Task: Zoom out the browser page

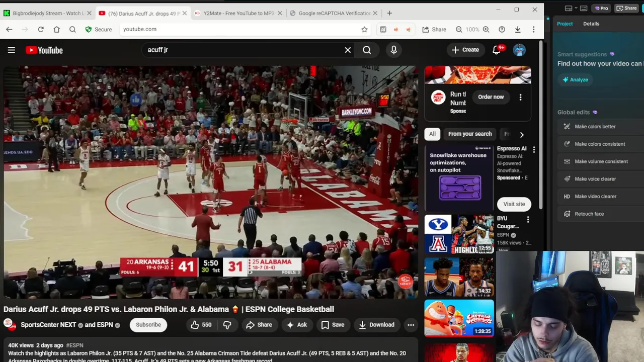Action: (459, 29)
